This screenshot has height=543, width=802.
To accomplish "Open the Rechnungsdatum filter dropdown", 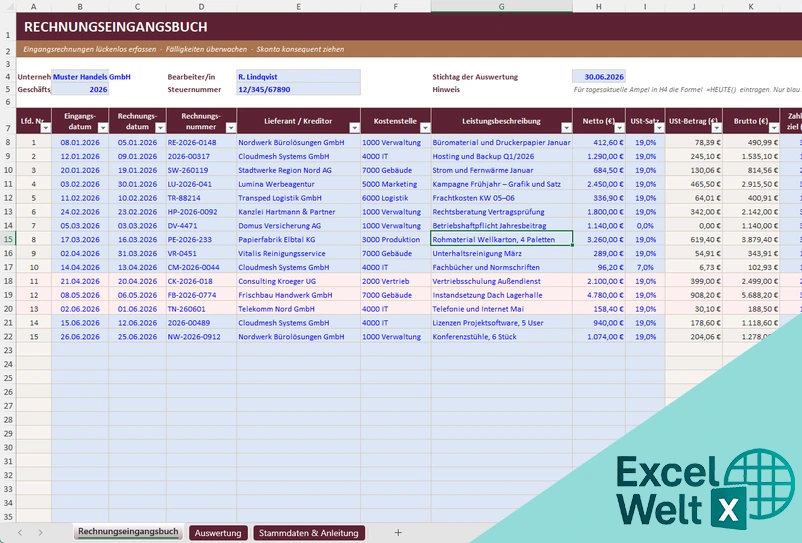I will tap(160, 128).
